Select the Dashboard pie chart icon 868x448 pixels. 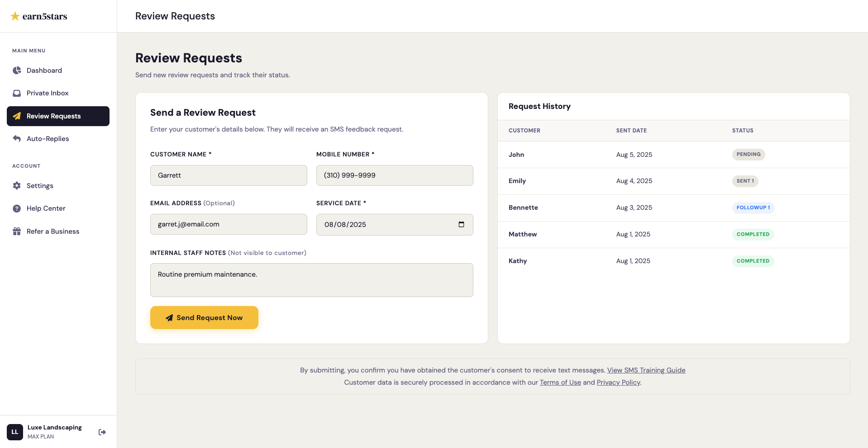coord(17,71)
